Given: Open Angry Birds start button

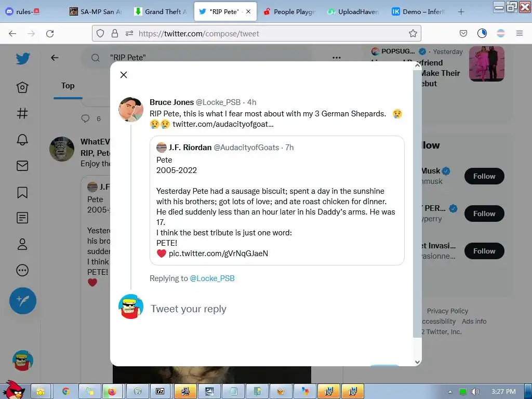Looking at the screenshot, I should (14, 390).
